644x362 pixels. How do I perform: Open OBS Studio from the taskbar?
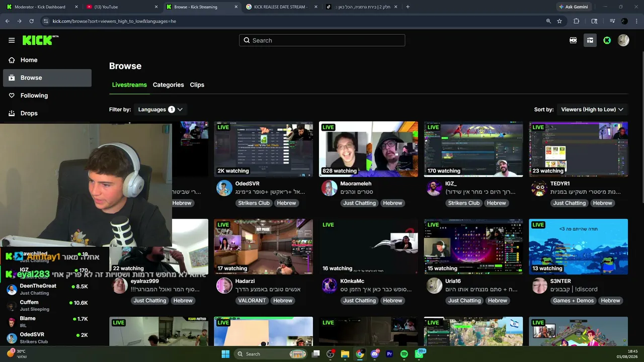pyautogui.click(x=331, y=354)
